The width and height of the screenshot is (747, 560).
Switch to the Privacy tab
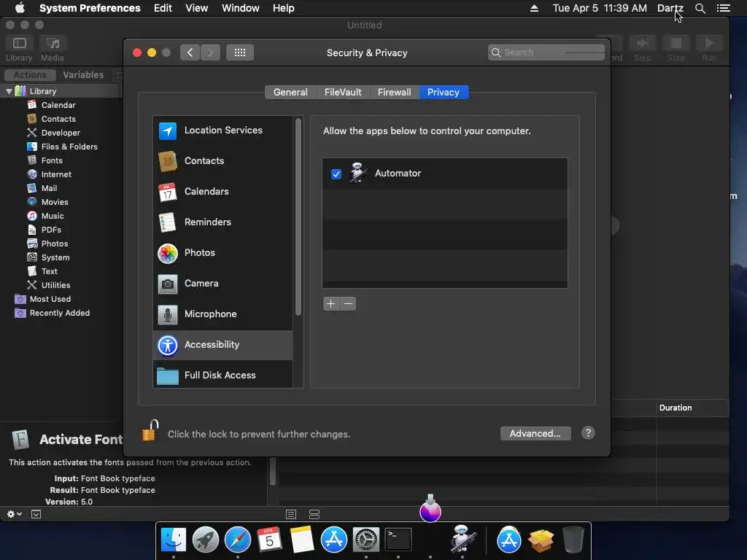pyautogui.click(x=444, y=93)
